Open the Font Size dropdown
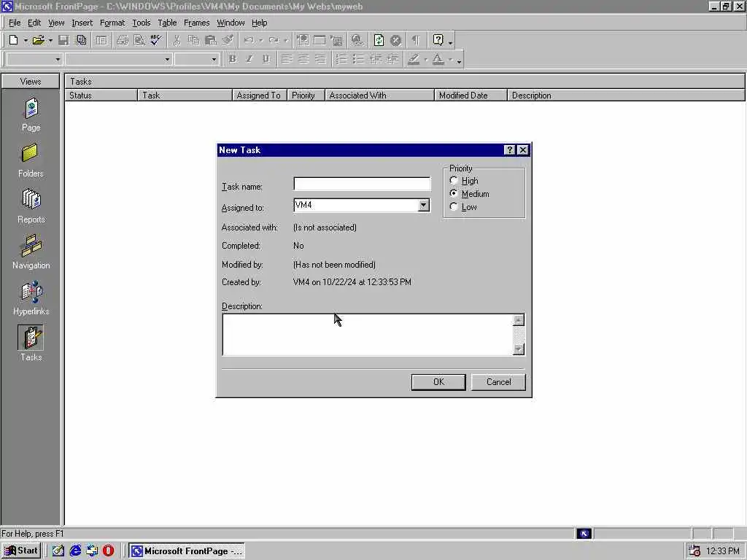Viewport: 747px width, 560px height. [214, 60]
